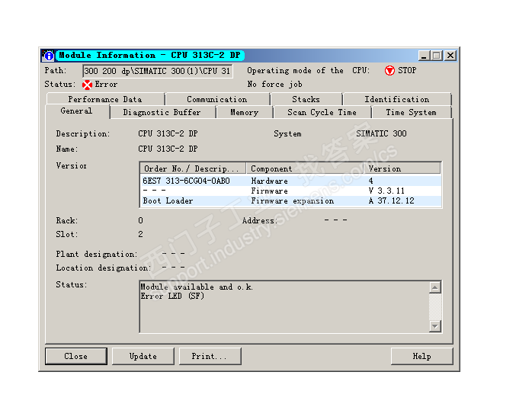Select the Boot Loader row
This screenshot has height=420, width=532.
tap(290, 200)
